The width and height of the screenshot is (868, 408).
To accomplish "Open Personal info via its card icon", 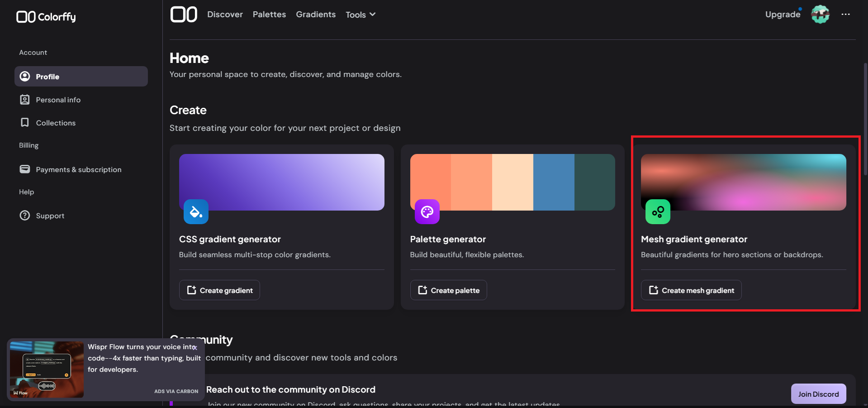I will pos(25,100).
